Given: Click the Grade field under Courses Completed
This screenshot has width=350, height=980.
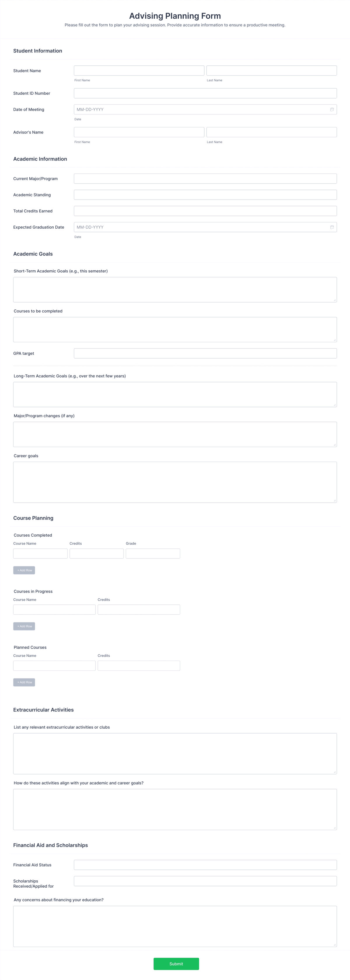Looking at the screenshot, I should [152, 553].
